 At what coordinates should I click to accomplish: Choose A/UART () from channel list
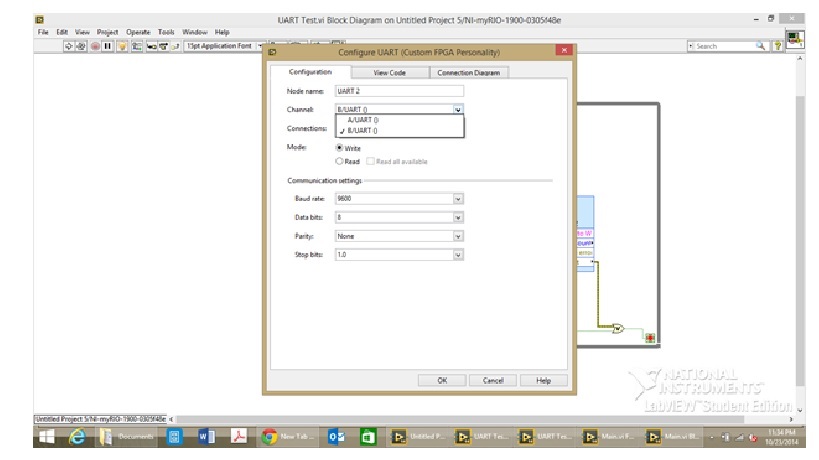tap(399, 120)
